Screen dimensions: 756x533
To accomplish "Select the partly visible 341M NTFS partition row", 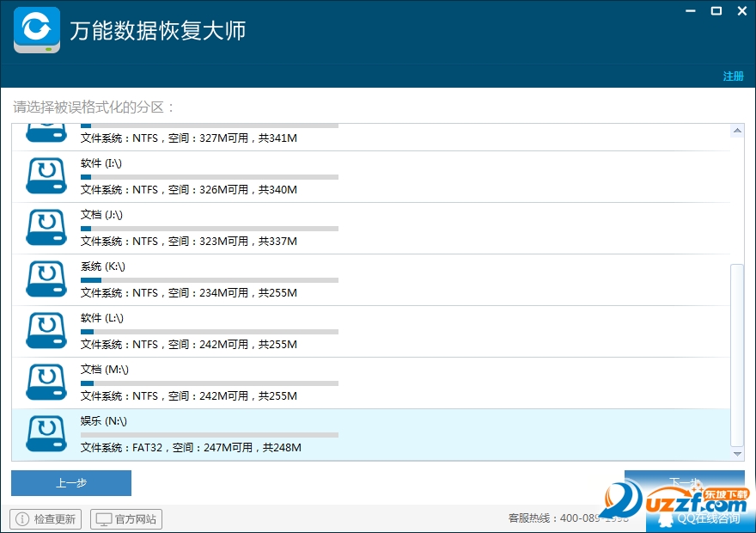I will click(x=371, y=137).
